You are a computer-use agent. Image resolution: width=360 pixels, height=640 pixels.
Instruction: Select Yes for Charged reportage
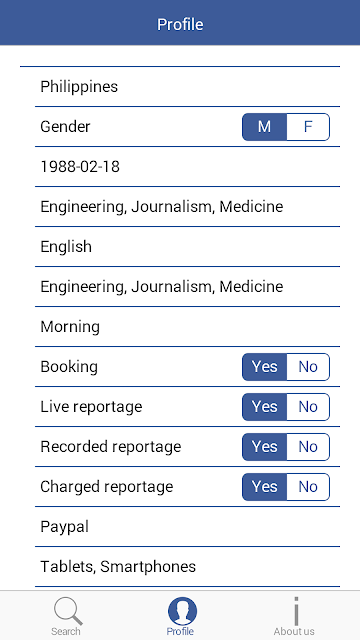coord(264,487)
